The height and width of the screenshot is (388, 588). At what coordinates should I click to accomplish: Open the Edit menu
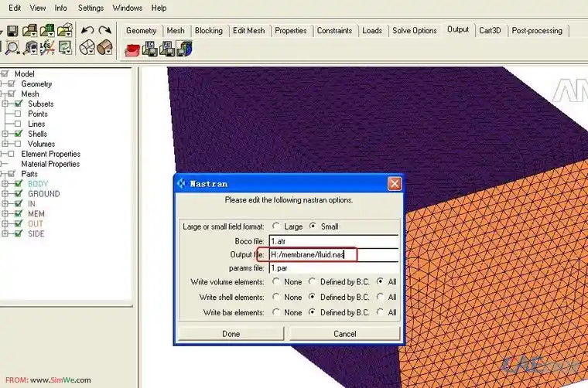coord(15,8)
